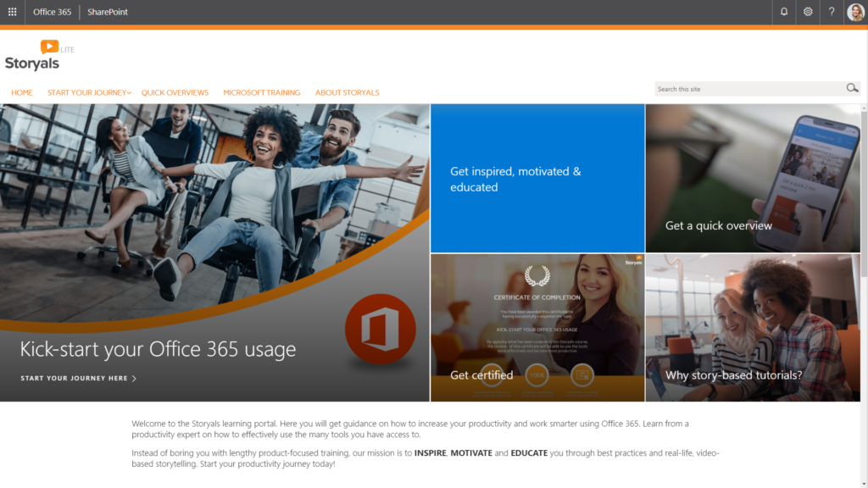Open the app launcher waffle icon
The height and width of the screenshot is (488, 868).
pos(12,12)
